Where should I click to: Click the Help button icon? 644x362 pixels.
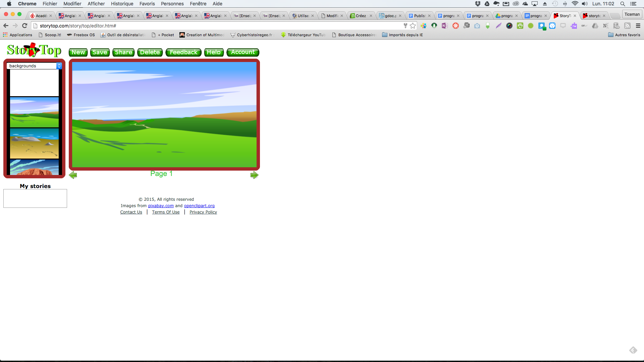point(214,52)
